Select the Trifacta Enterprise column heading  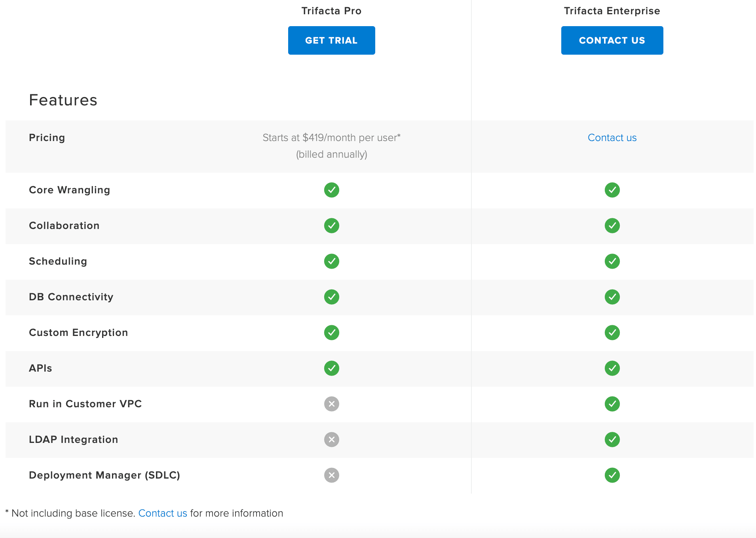(x=612, y=11)
